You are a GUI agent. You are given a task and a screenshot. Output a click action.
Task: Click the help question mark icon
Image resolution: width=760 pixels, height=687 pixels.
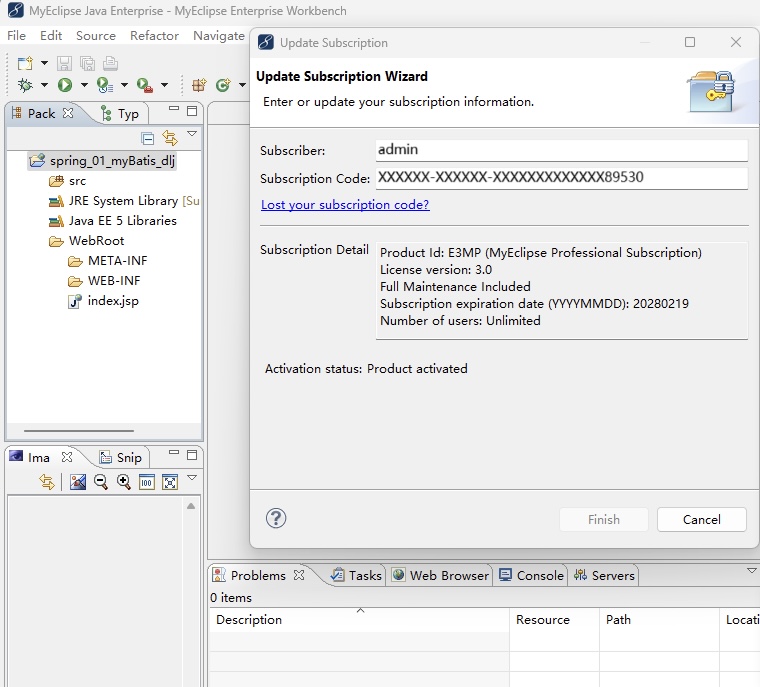tap(276, 518)
